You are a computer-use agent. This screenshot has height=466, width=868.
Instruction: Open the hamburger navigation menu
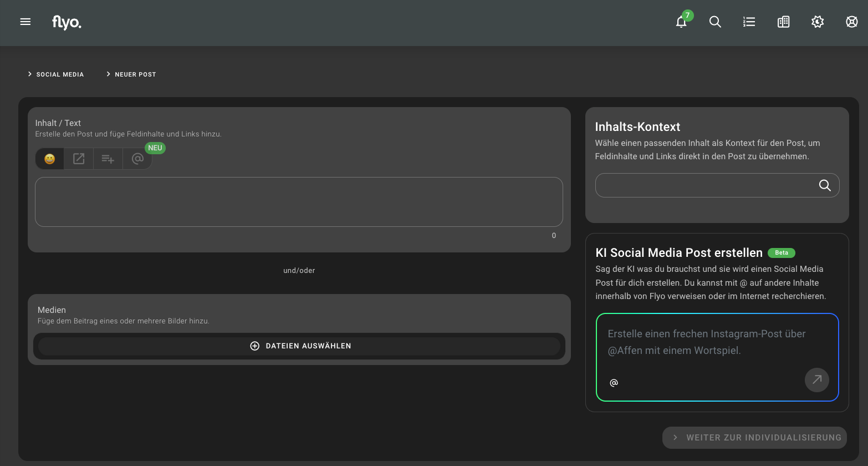click(25, 22)
